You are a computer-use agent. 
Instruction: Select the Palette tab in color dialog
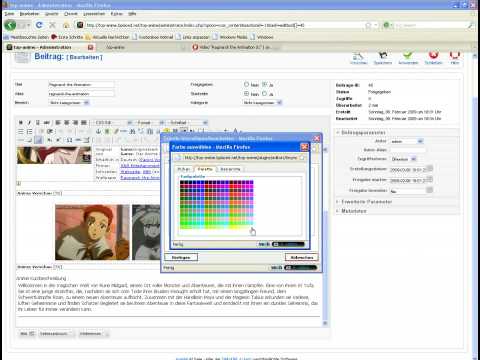[205, 169]
